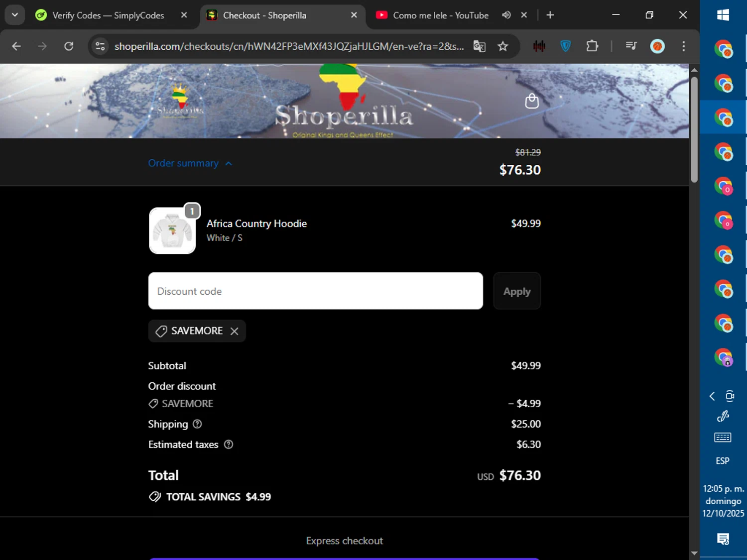Collapse the Order summary section
The width and height of the screenshot is (747, 560).
pos(190,163)
